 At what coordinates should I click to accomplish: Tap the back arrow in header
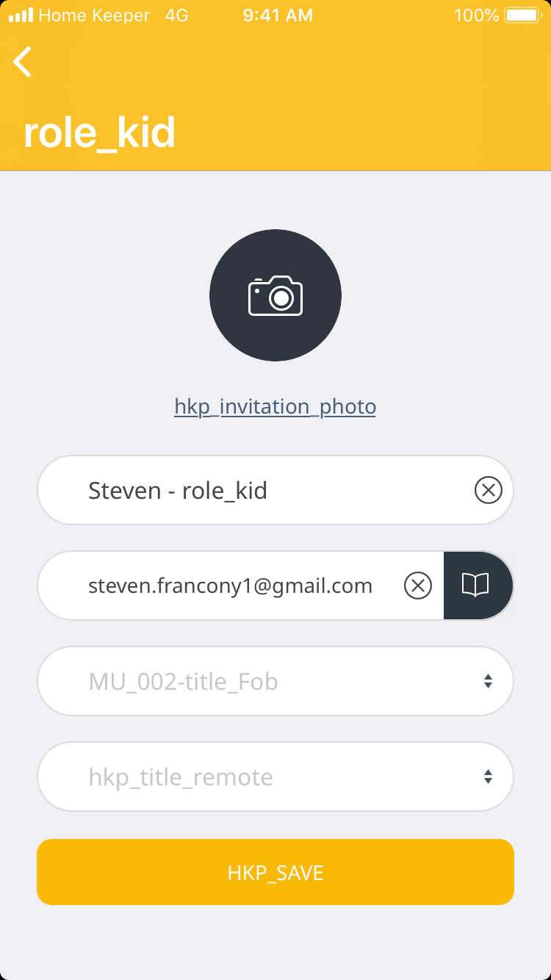pos(23,62)
